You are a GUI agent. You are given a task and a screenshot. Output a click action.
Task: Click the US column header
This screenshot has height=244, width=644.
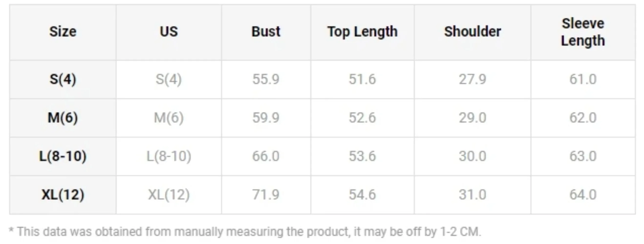pos(169,32)
